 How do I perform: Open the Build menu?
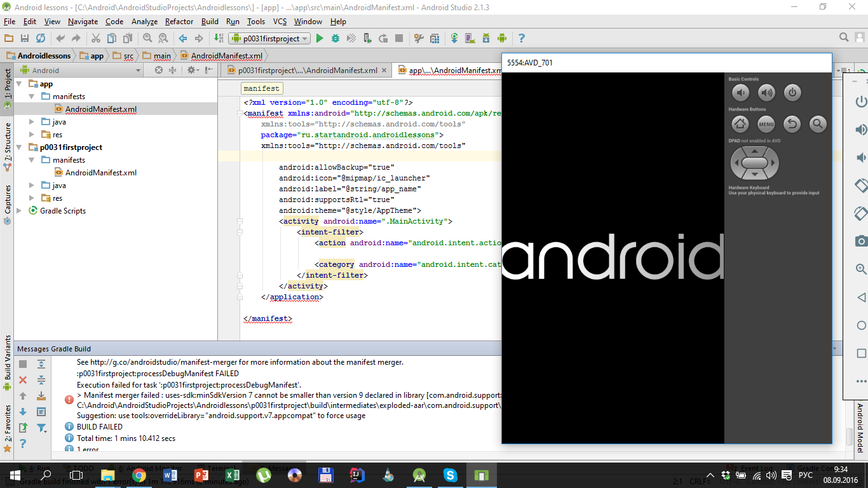pos(210,21)
